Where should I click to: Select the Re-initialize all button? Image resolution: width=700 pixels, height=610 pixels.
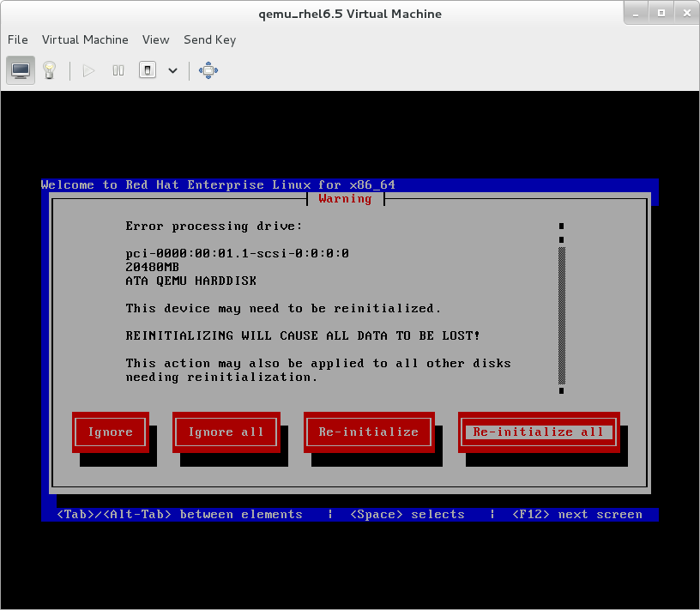click(539, 432)
